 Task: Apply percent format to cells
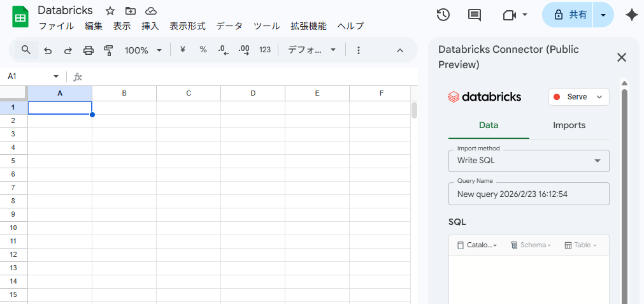pos(203,50)
